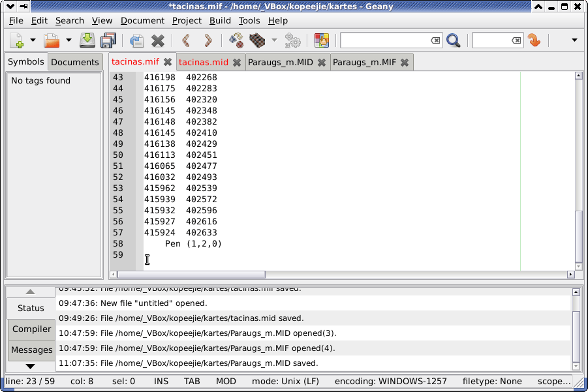This screenshot has width=588, height=392.
Task: Reload the current file from disk
Action: (136, 40)
